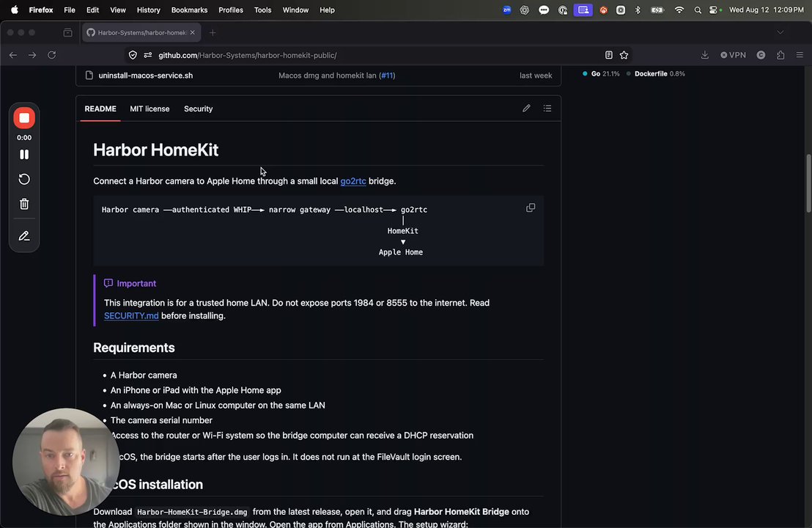812x528 pixels.
Task: Click the Harbor HomeKit heading
Action: point(156,150)
